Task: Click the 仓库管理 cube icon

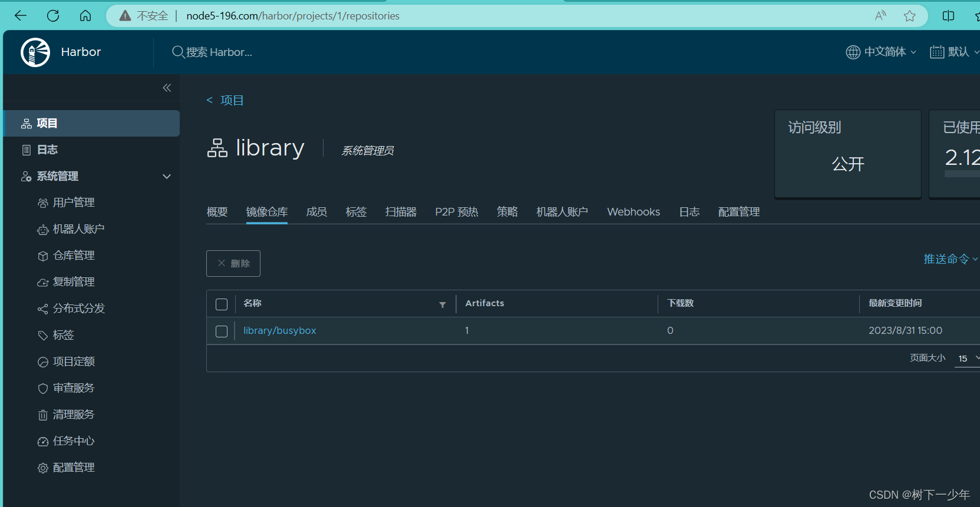Action: (43, 256)
